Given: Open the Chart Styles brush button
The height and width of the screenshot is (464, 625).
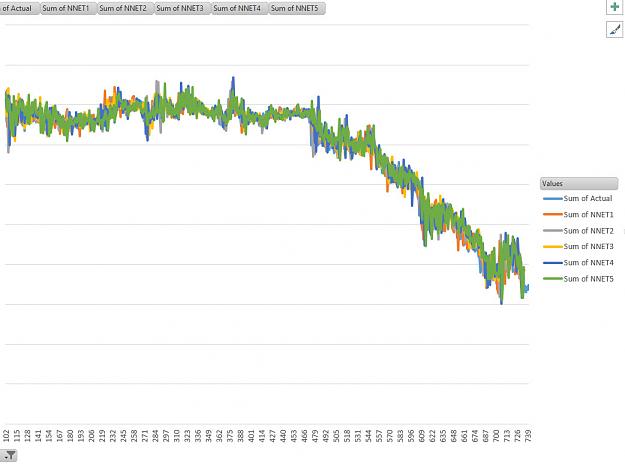Looking at the screenshot, I should pyautogui.click(x=615, y=29).
